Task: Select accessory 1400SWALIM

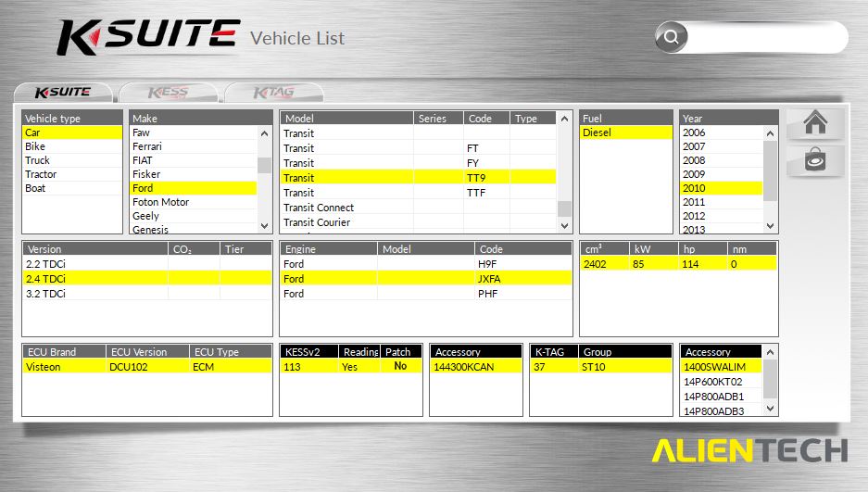Action: click(x=722, y=366)
